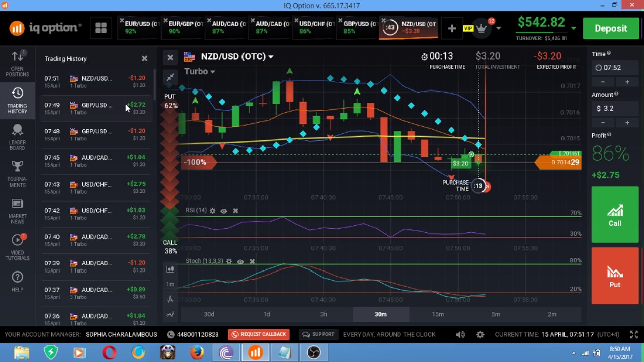The width and height of the screenshot is (644, 362).
Task: Open chart type candlestick icon
Action: click(170, 269)
